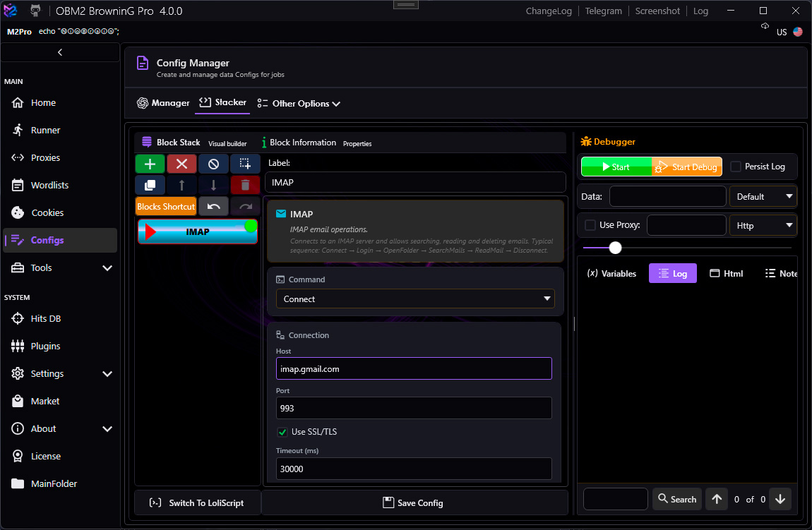The image size is (812, 530).
Task: Click the green Start button
Action: pyautogui.click(x=616, y=167)
